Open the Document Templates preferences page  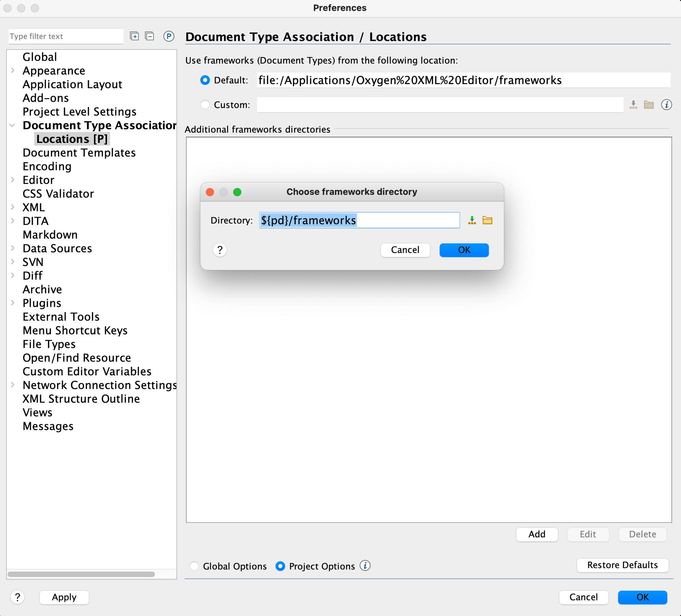(x=79, y=152)
